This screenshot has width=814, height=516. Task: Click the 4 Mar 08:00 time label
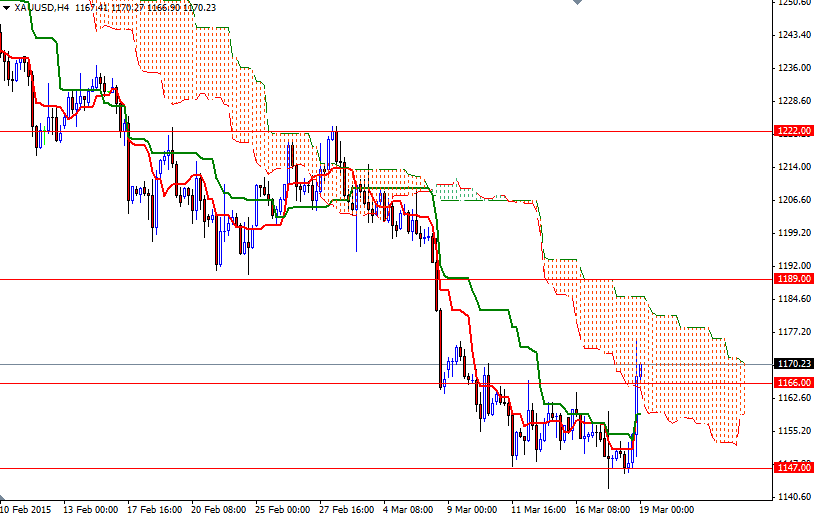pyautogui.click(x=408, y=510)
